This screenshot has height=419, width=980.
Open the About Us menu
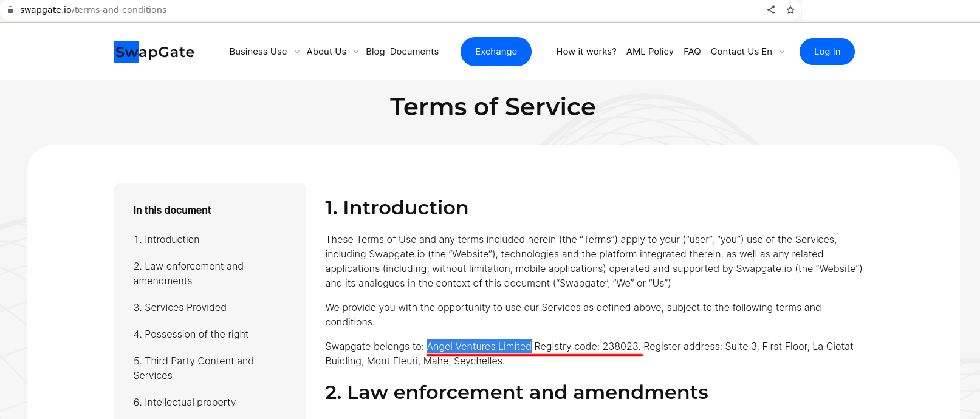click(x=326, y=52)
